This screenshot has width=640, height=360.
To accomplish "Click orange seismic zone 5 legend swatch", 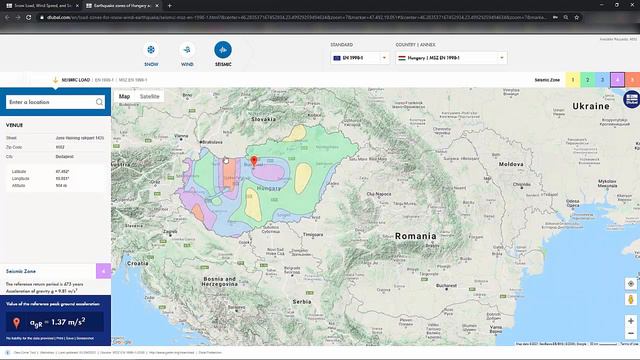I will [x=633, y=80].
